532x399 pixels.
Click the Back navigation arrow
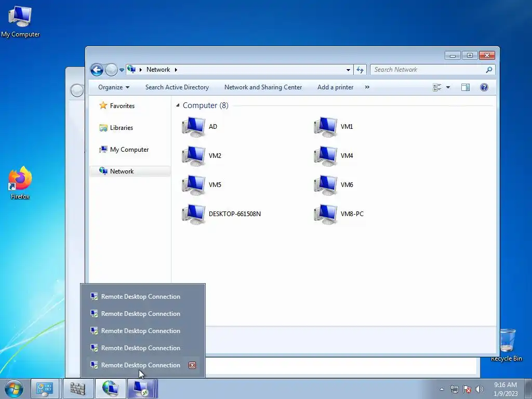(97, 70)
